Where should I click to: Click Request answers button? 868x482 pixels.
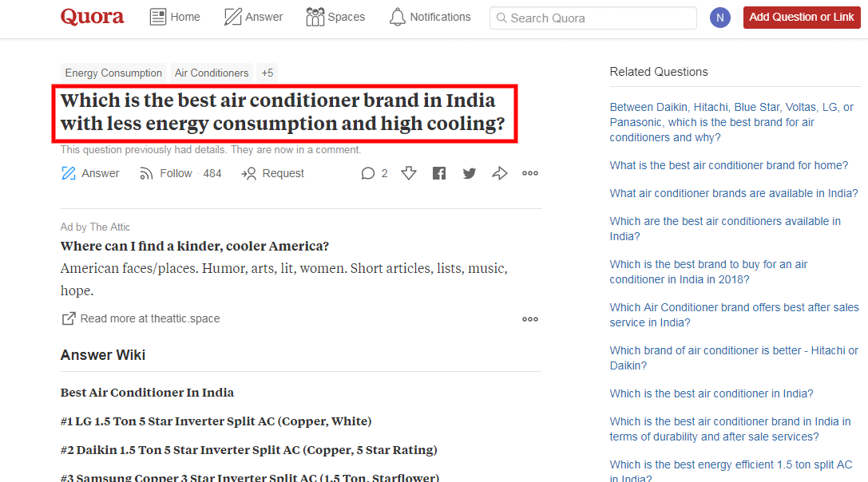pyautogui.click(x=272, y=173)
